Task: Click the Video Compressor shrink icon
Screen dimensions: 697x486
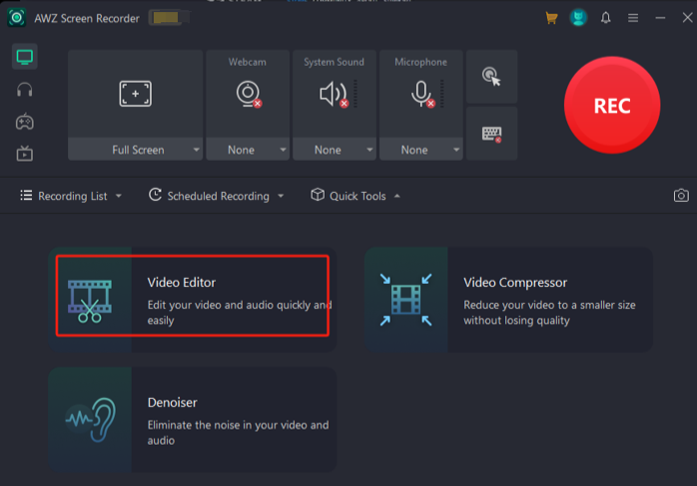Action: (406, 300)
